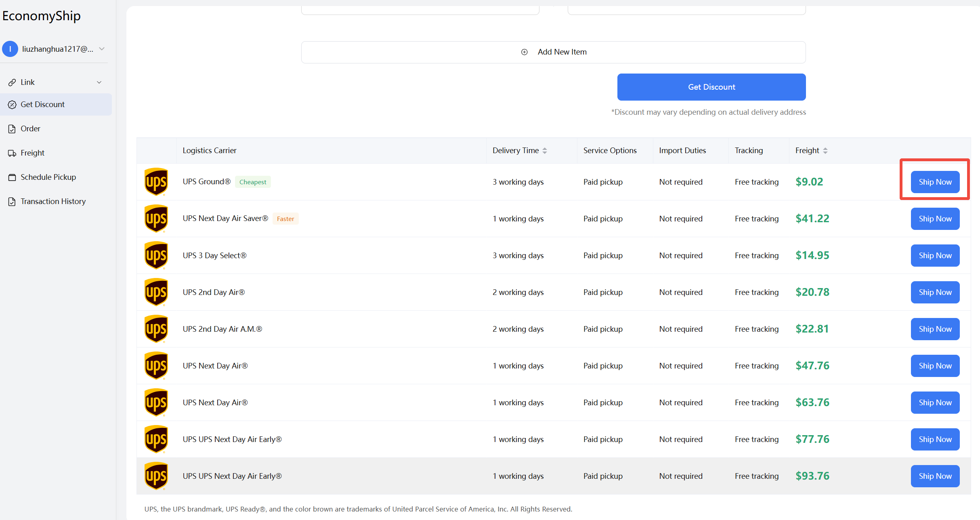The height and width of the screenshot is (520, 980).
Task: Click the Freight truck icon
Action: 12,153
